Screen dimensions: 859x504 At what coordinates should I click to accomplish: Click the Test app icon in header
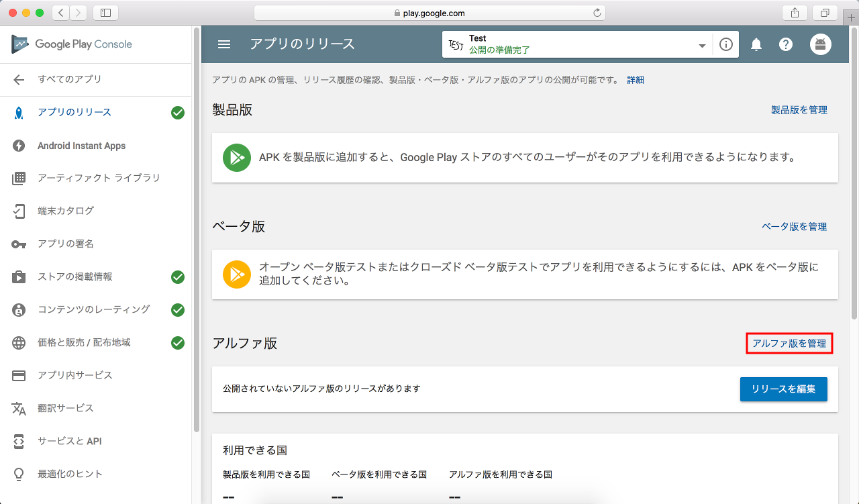click(456, 44)
